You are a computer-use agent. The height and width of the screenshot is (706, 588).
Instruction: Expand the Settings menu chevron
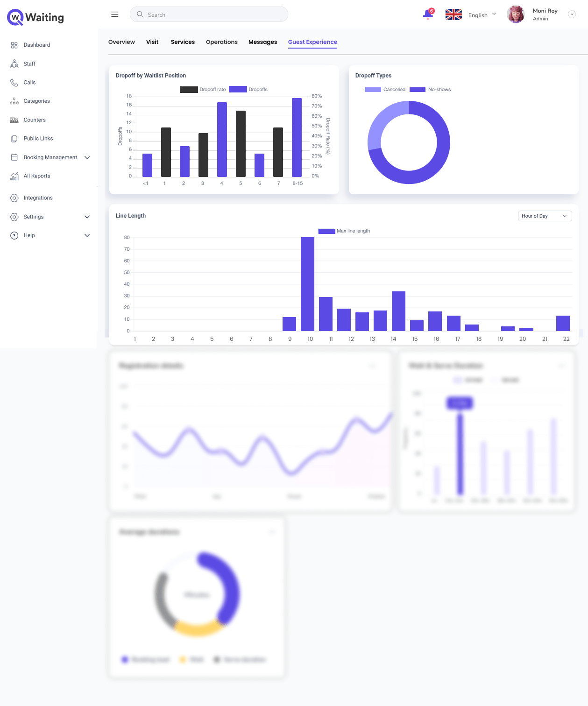pos(87,217)
